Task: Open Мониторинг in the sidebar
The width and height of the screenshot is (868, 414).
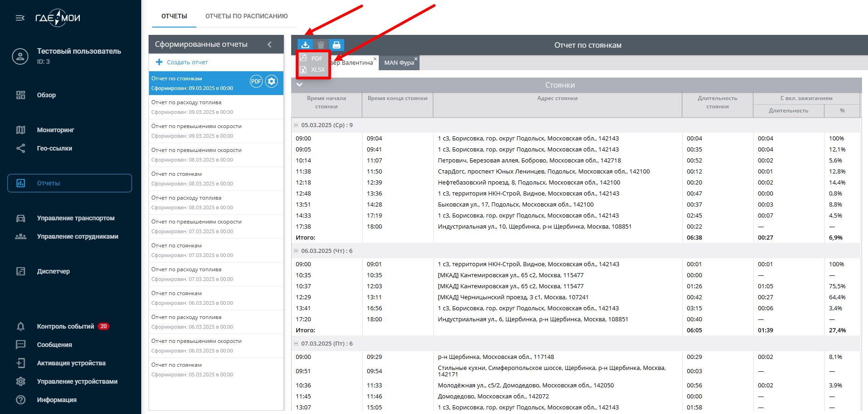Action: click(x=55, y=130)
